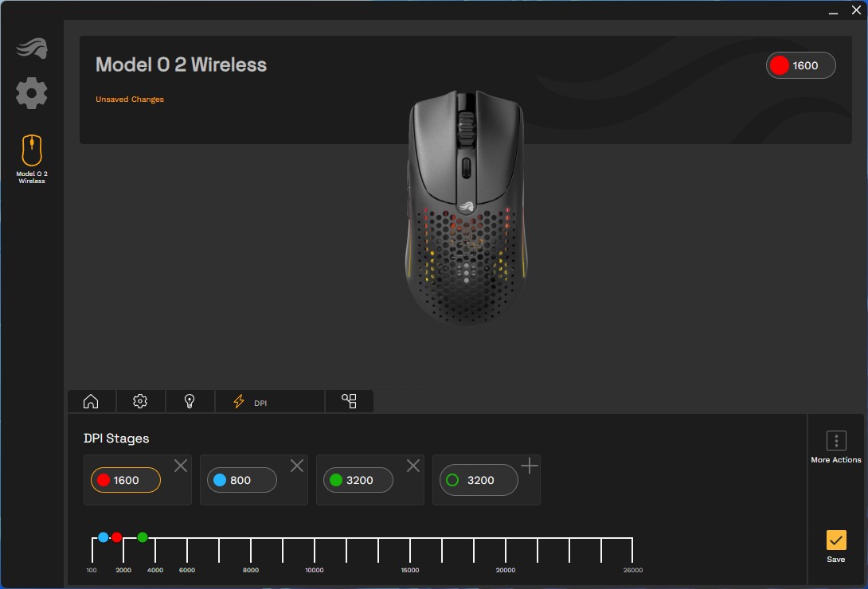The height and width of the screenshot is (589, 868).
Task: Select Model O 2 Wireless device icon
Action: point(32,150)
